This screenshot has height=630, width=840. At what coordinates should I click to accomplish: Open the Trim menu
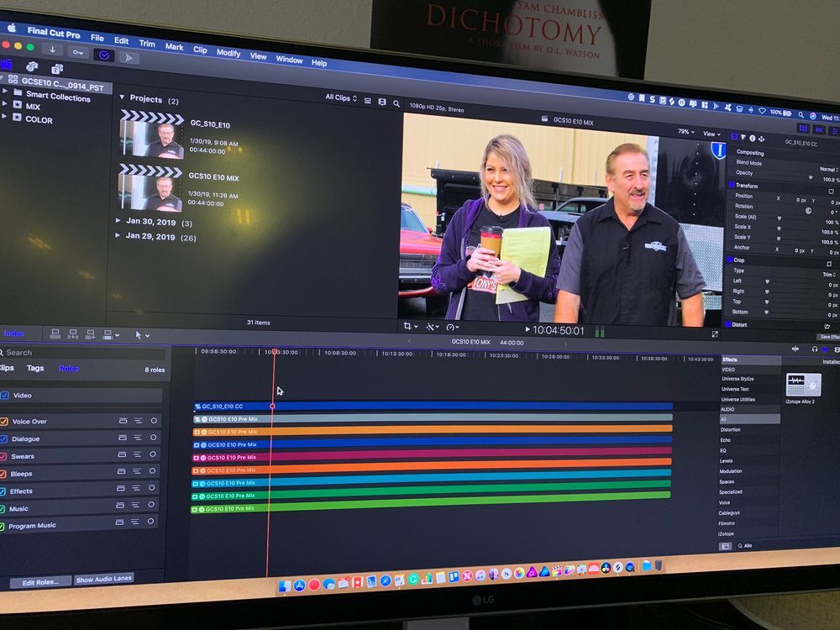147,44
